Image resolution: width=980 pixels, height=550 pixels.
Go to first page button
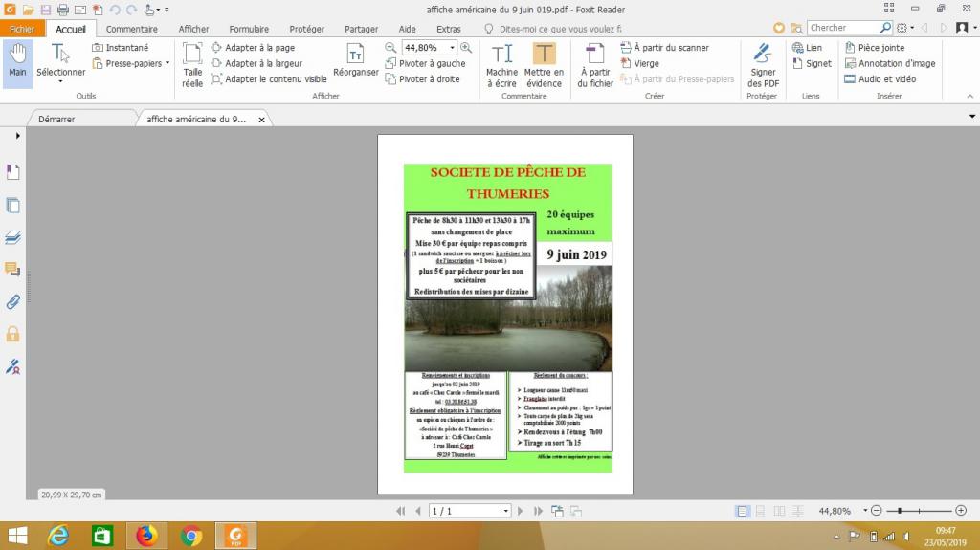(x=401, y=511)
